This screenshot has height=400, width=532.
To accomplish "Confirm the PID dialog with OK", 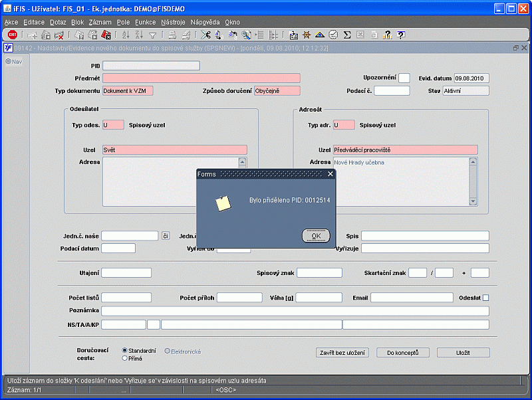I will pos(316,236).
